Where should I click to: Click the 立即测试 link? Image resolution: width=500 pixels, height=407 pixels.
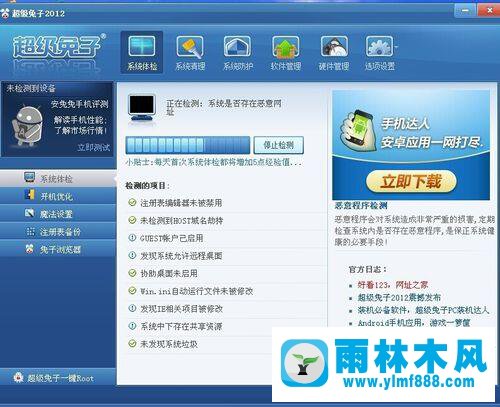[x=94, y=147]
